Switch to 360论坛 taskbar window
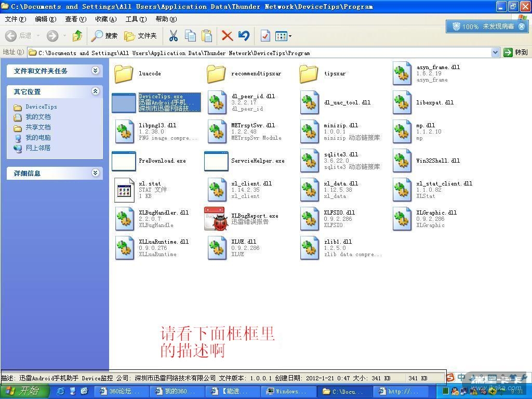Image resolution: width=532 pixels, height=399 pixels. coord(121,391)
